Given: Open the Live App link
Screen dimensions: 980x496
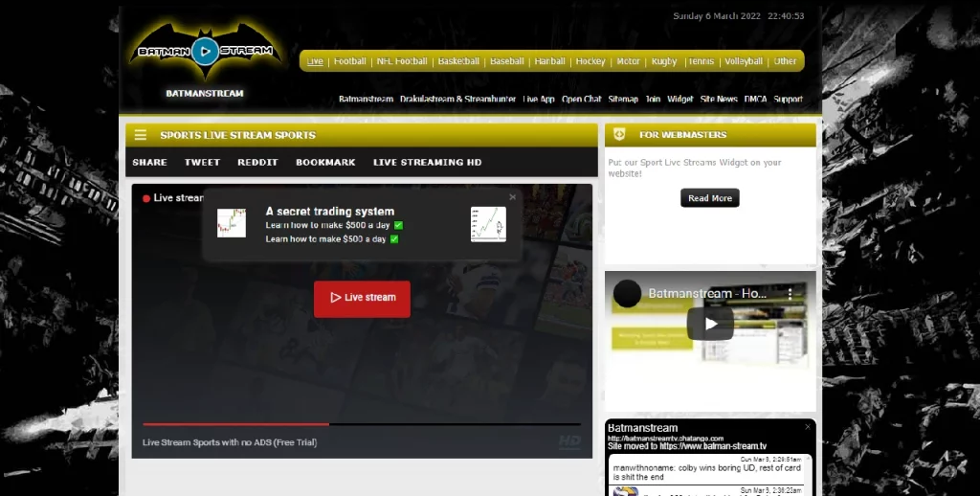Looking at the screenshot, I should tap(539, 99).
